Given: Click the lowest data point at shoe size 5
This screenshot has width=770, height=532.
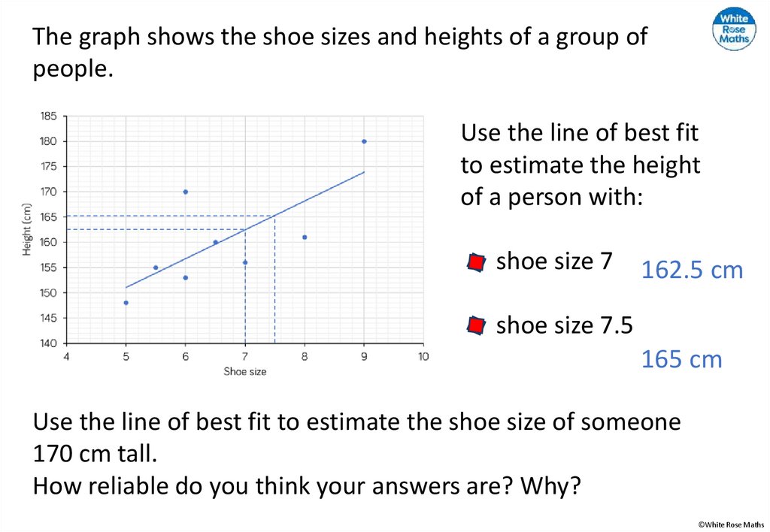Looking at the screenshot, I should pos(126,303).
